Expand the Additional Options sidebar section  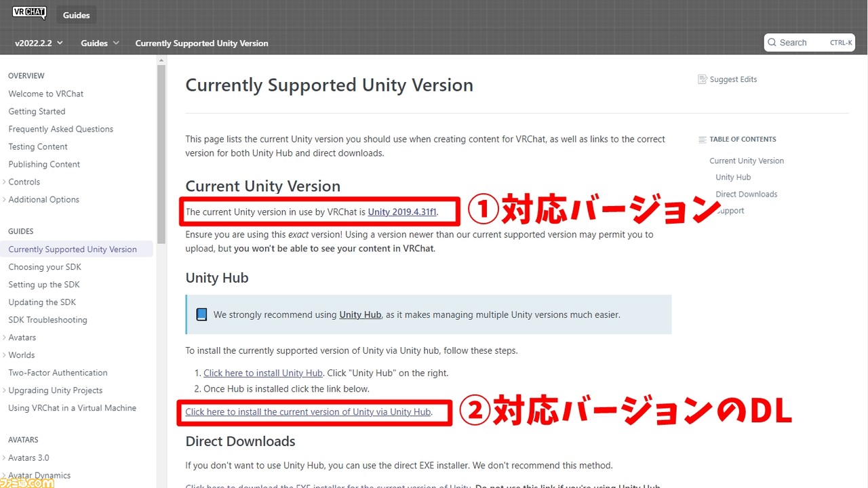[4, 199]
